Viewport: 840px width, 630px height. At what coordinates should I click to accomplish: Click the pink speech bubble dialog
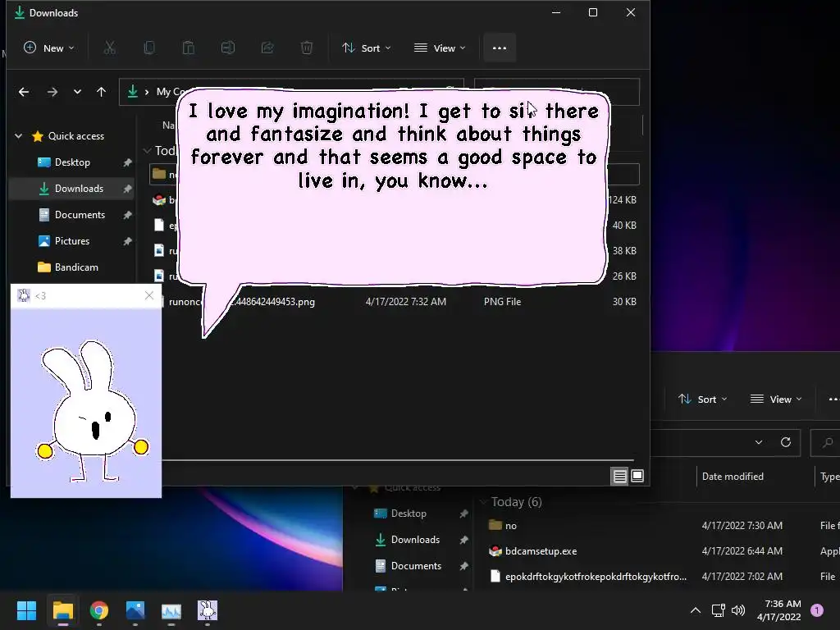pos(393,188)
